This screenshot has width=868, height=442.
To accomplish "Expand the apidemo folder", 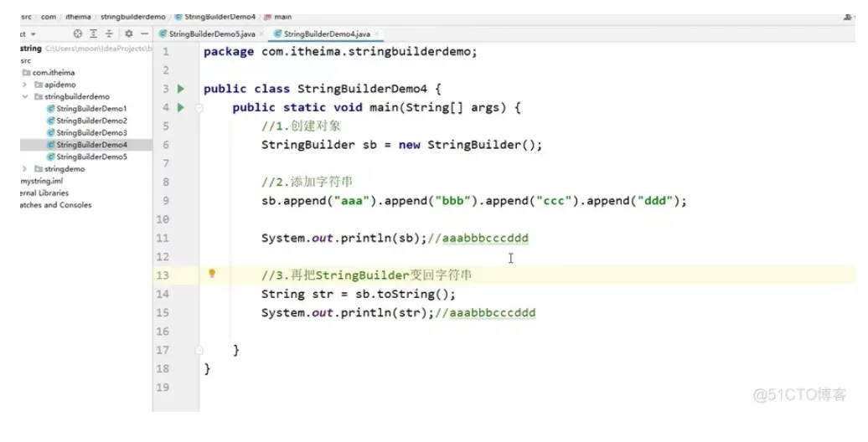I will click(24, 85).
